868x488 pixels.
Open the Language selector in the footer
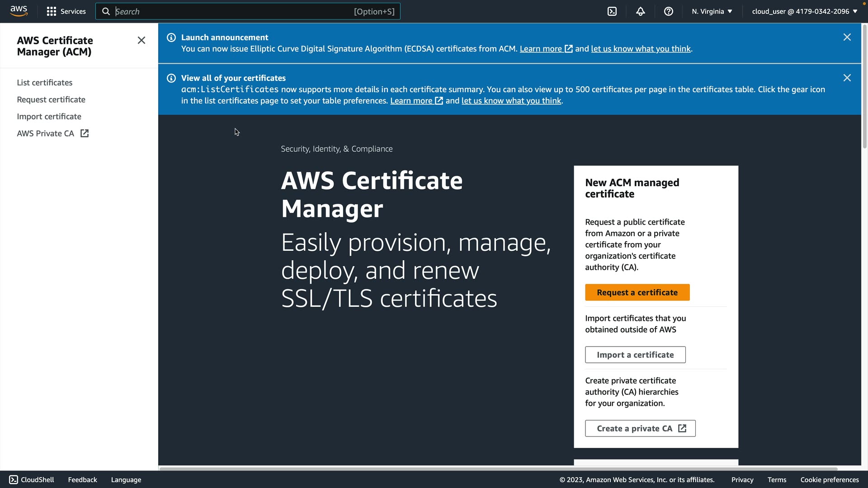pyautogui.click(x=126, y=480)
